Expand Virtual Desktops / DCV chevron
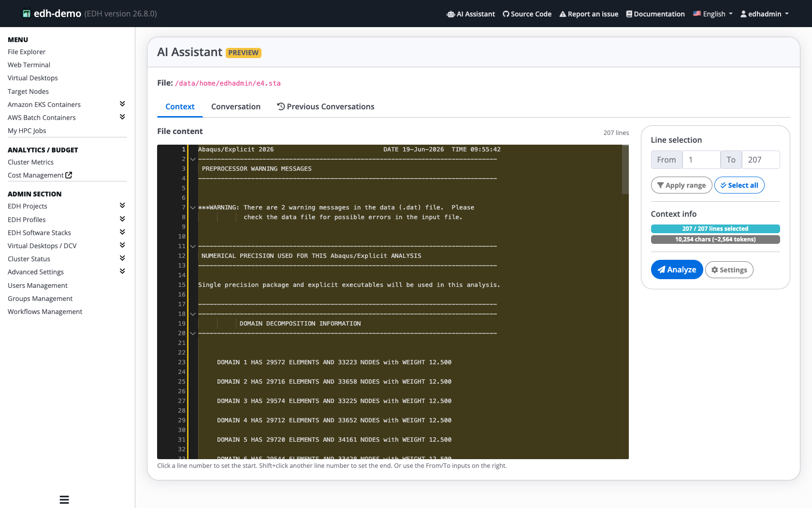812x508 pixels. 122,245
